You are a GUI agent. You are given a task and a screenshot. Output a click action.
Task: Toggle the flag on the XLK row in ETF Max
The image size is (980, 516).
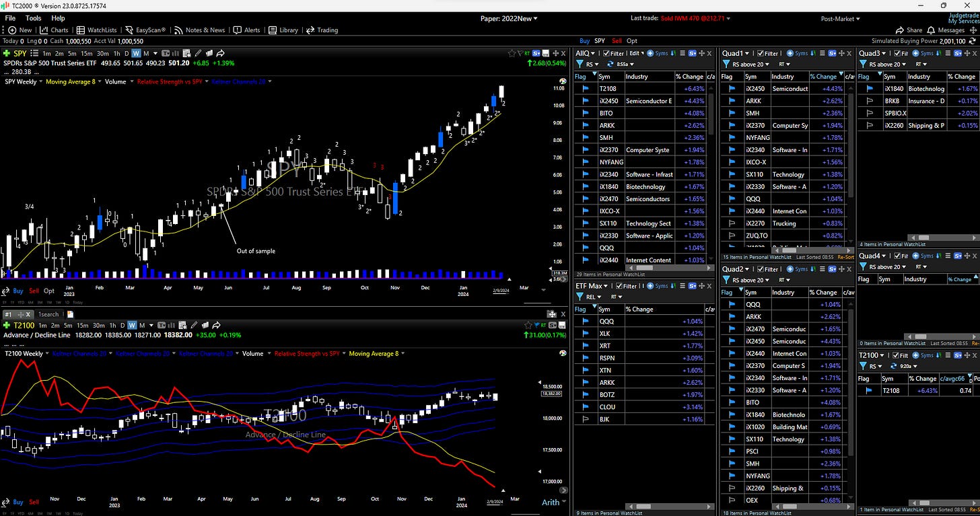585,333
